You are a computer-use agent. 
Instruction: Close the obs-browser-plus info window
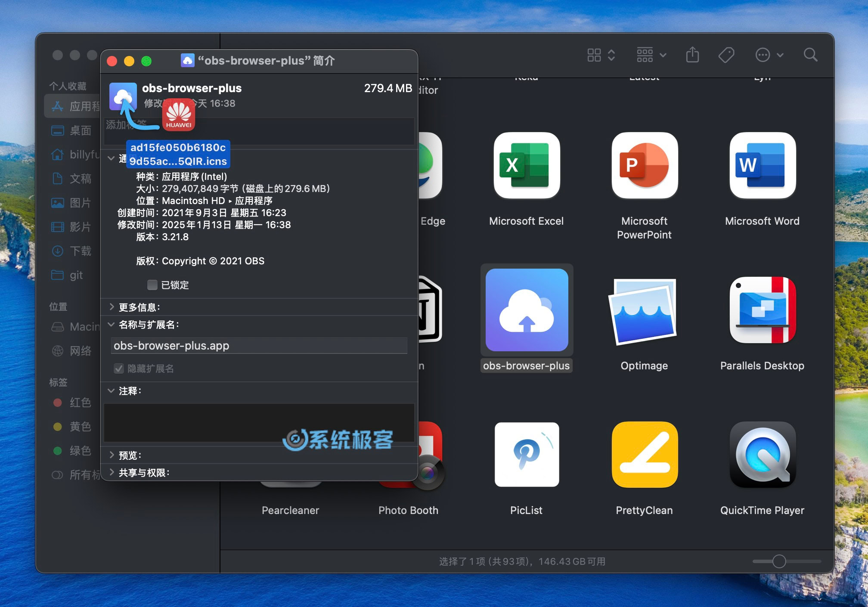pos(112,61)
